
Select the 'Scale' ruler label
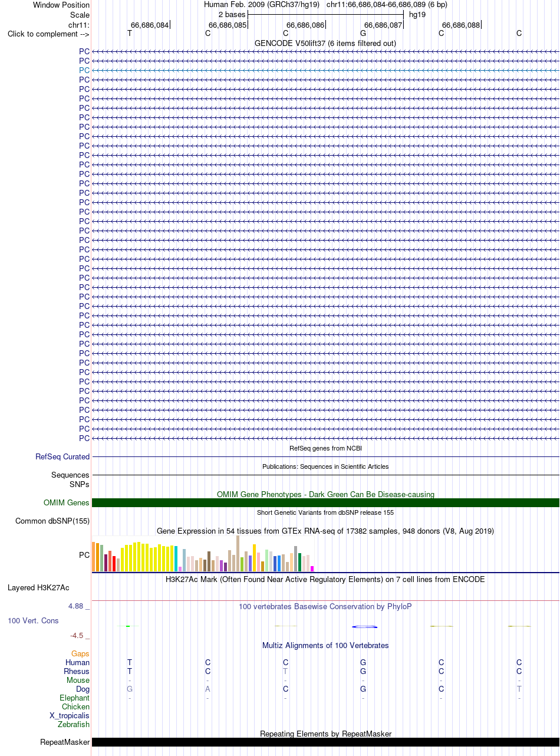pyautogui.click(x=80, y=15)
